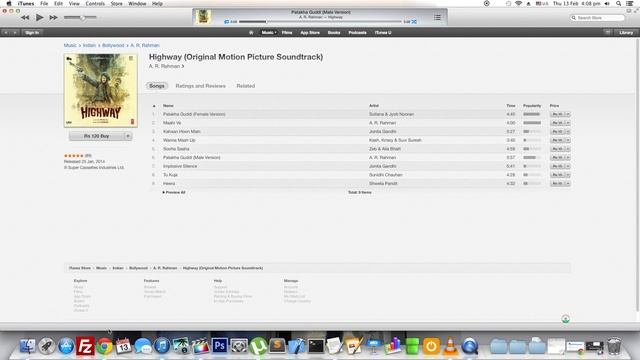This screenshot has width=640, height=360.
Task: Select the Songs tab
Action: [x=157, y=86]
